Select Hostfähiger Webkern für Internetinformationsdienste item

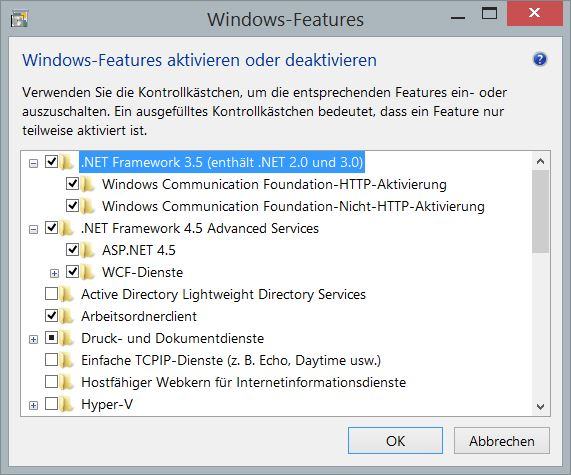point(244,382)
